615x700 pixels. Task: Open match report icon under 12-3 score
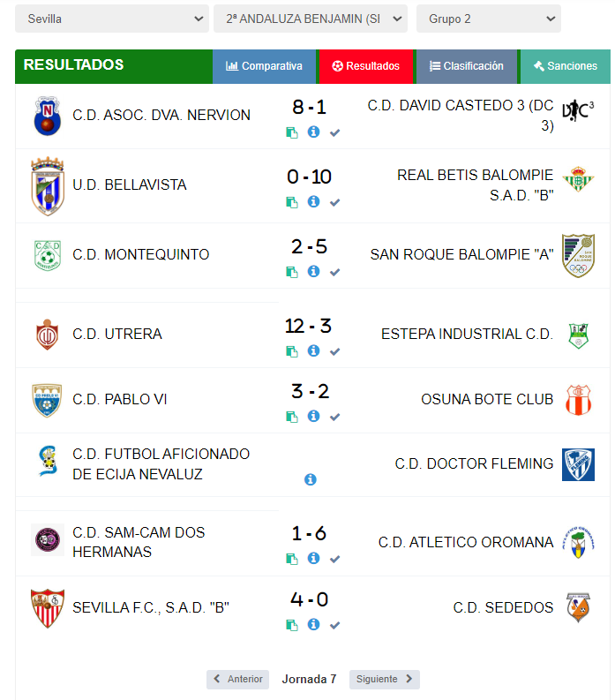pyautogui.click(x=292, y=351)
